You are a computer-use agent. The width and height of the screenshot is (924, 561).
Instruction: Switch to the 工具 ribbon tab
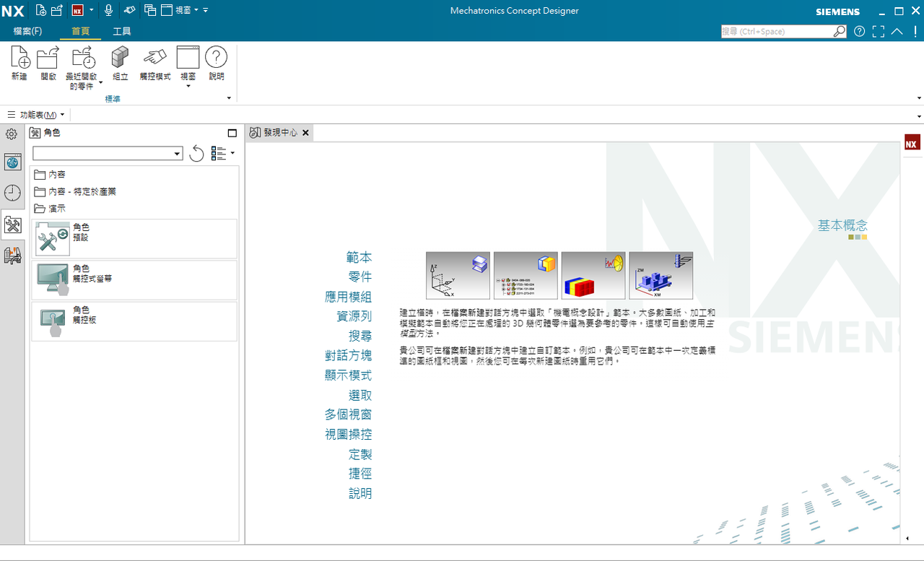[x=122, y=31]
